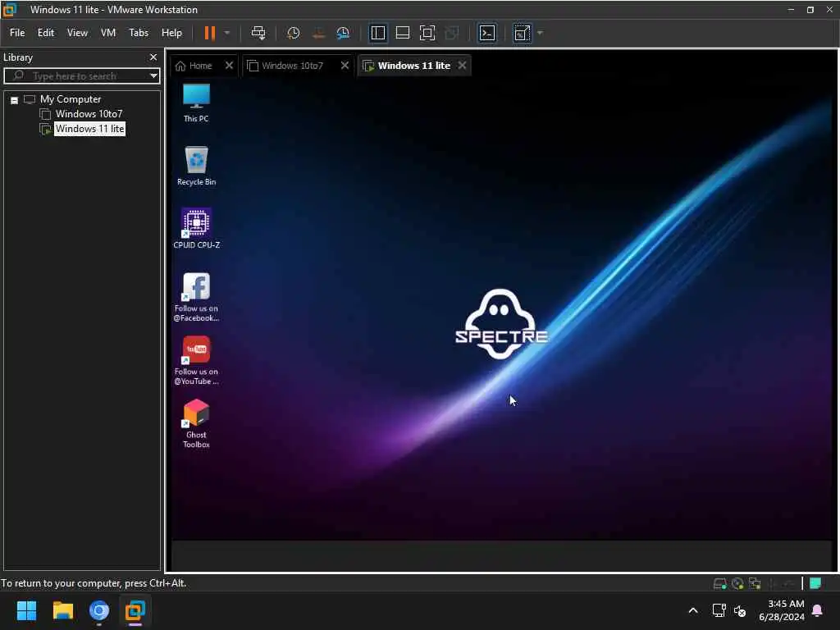The height and width of the screenshot is (630, 840).
Task: Open the Edit menu
Action: pyautogui.click(x=46, y=33)
